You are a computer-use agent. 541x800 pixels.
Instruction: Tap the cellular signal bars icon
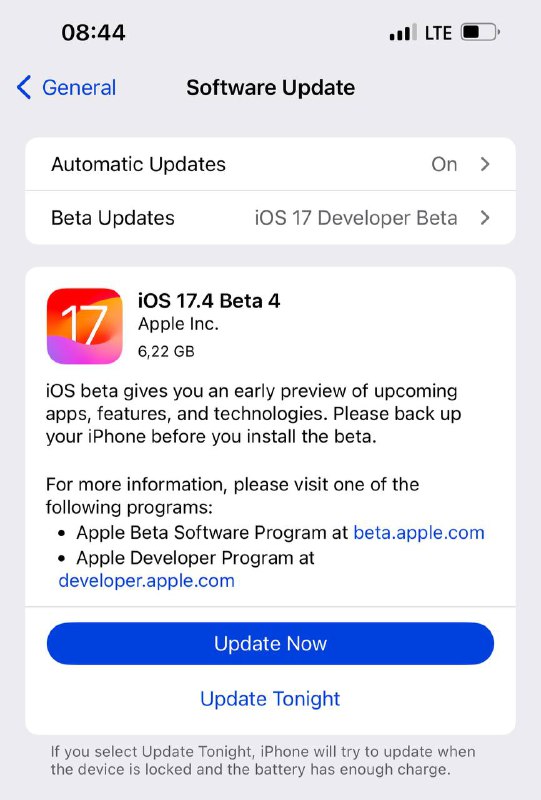coord(403,33)
